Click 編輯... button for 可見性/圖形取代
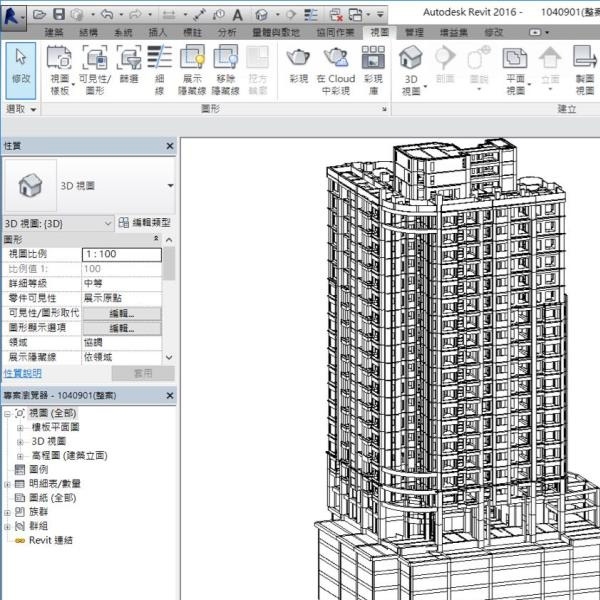 121,313
